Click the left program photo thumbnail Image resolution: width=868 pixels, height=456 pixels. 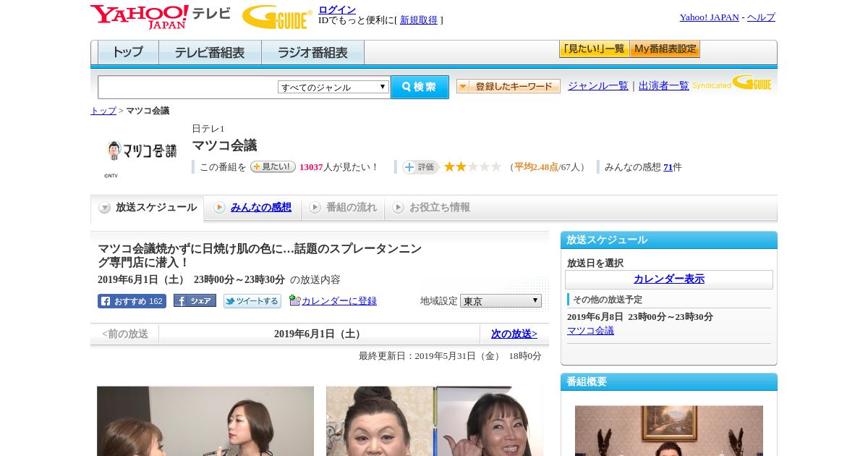(x=205, y=421)
